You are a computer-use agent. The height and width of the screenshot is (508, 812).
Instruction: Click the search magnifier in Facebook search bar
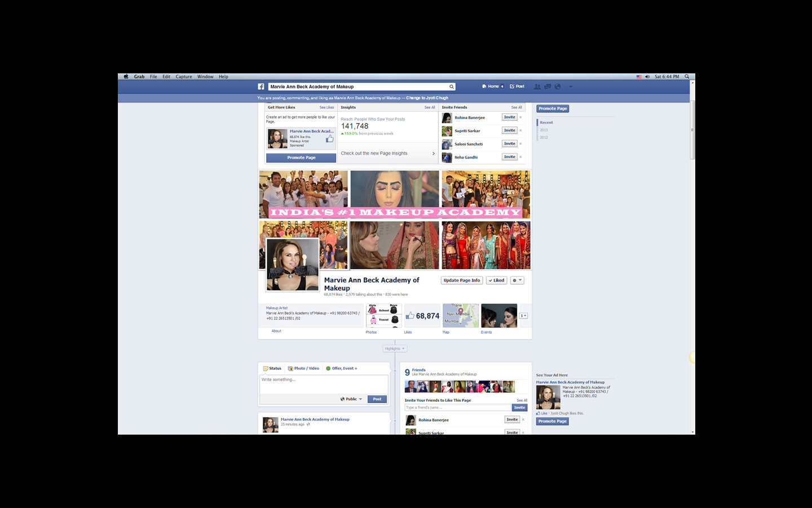pyautogui.click(x=451, y=86)
